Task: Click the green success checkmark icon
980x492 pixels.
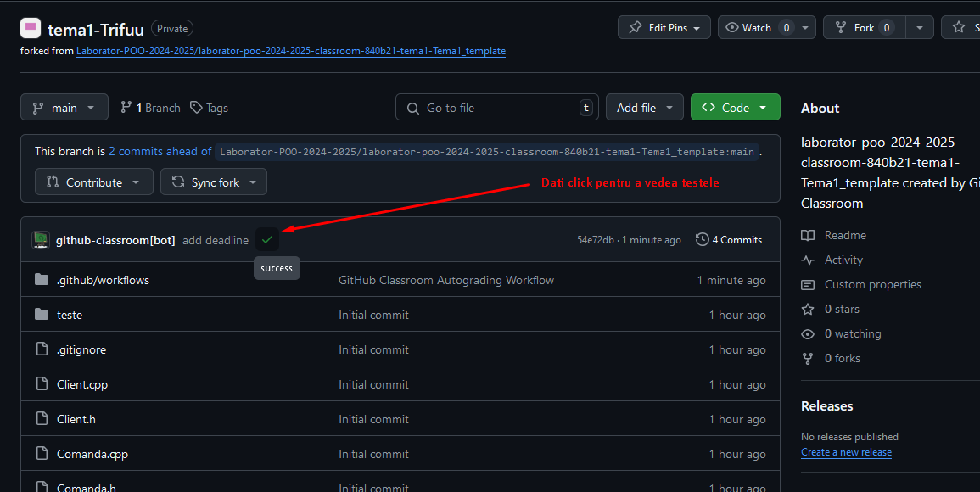Action: (x=267, y=240)
